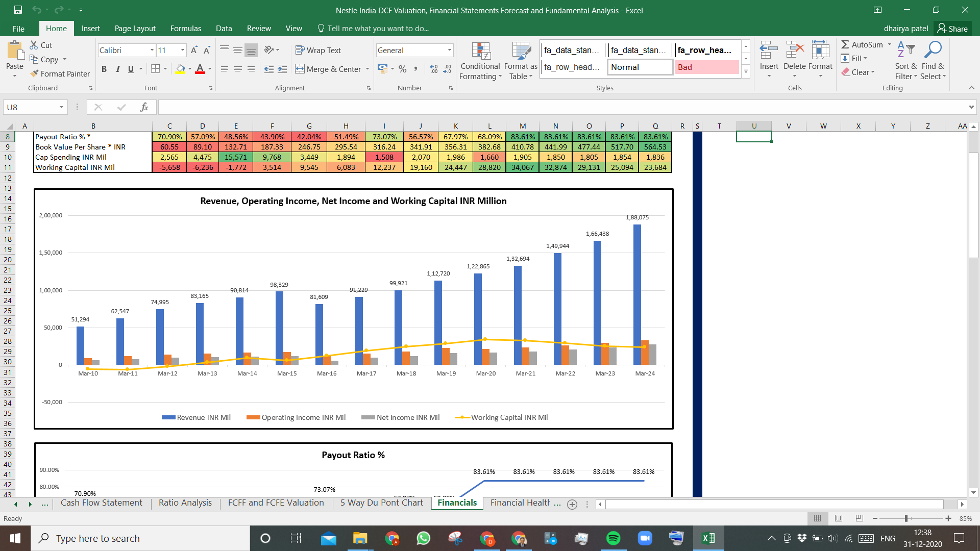Switch to Ratio Analysis sheet tab
This screenshot has width=980, height=551.
(x=185, y=503)
